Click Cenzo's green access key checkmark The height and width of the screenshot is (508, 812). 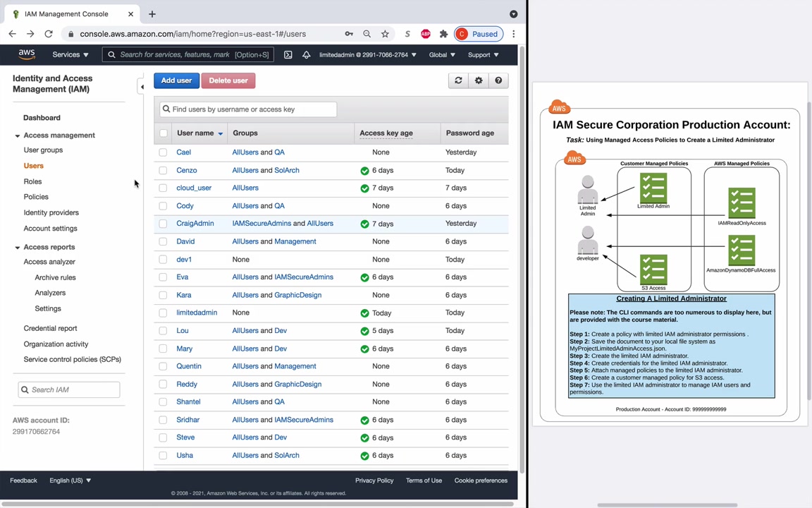[x=364, y=171]
